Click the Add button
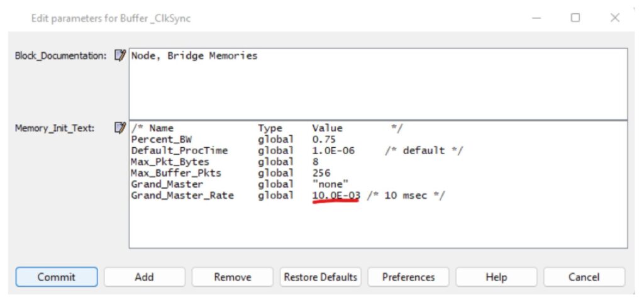This screenshot has height=307, width=644. tap(144, 277)
